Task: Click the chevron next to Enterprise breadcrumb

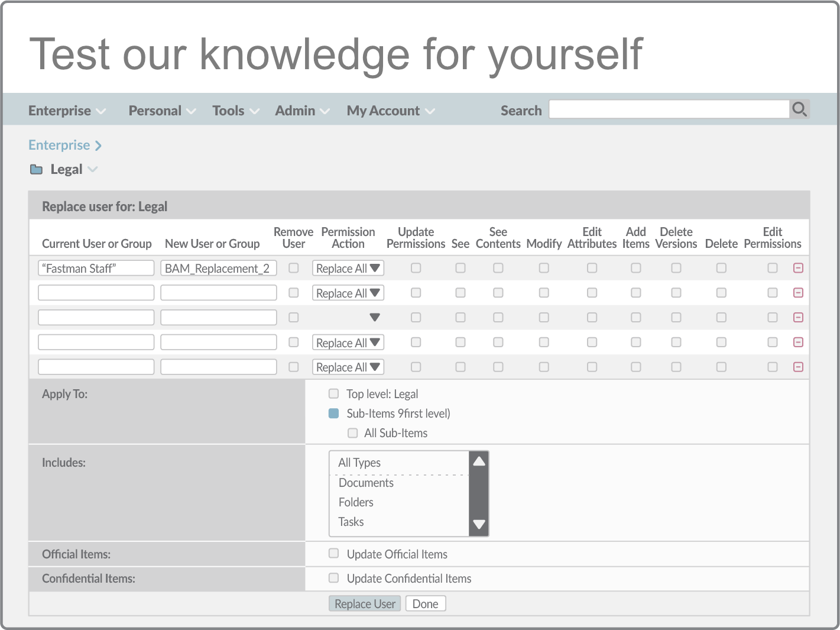Action: [x=98, y=146]
